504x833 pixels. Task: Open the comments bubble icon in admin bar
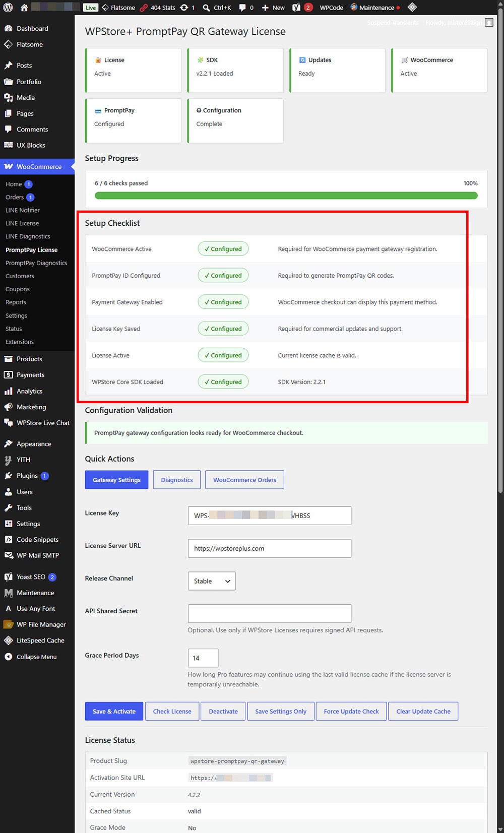click(x=246, y=8)
